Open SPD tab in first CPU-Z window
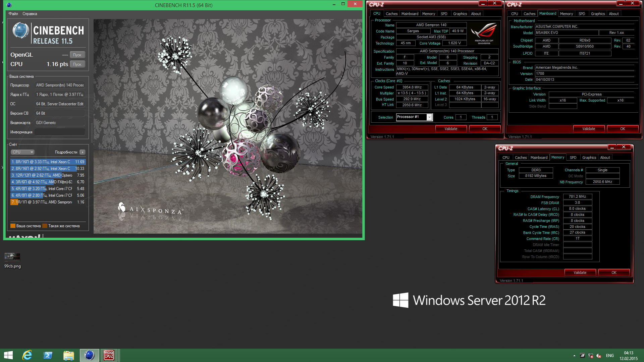The image size is (644, 362). (444, 14)
